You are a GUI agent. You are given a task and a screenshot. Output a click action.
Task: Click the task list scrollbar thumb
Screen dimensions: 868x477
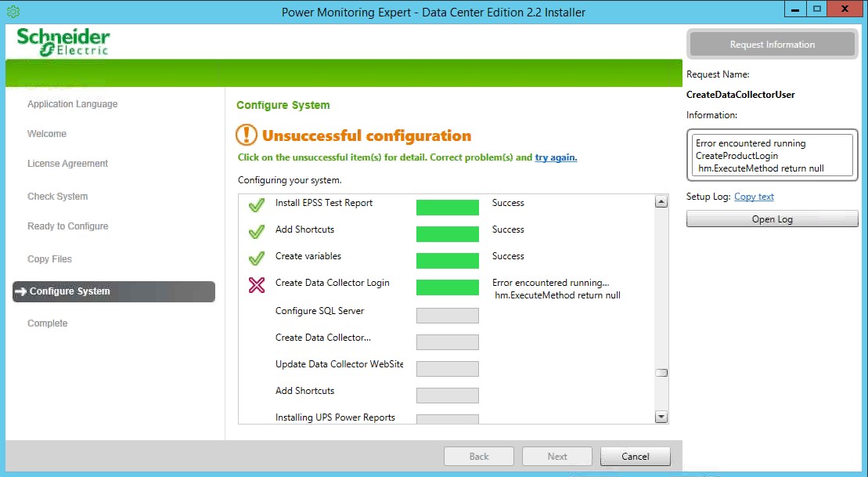(661, 373)
